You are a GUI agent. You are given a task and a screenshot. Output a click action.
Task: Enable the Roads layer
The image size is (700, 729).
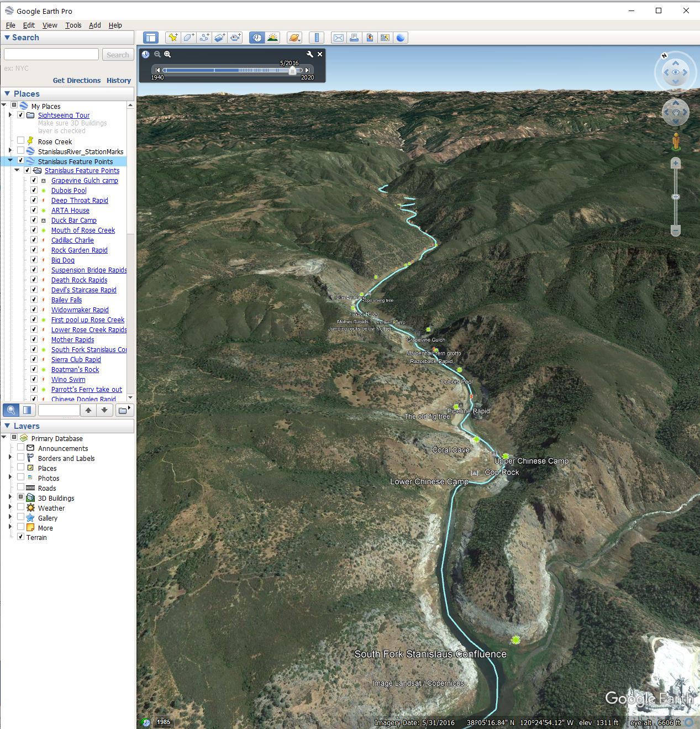coord(21,488)
